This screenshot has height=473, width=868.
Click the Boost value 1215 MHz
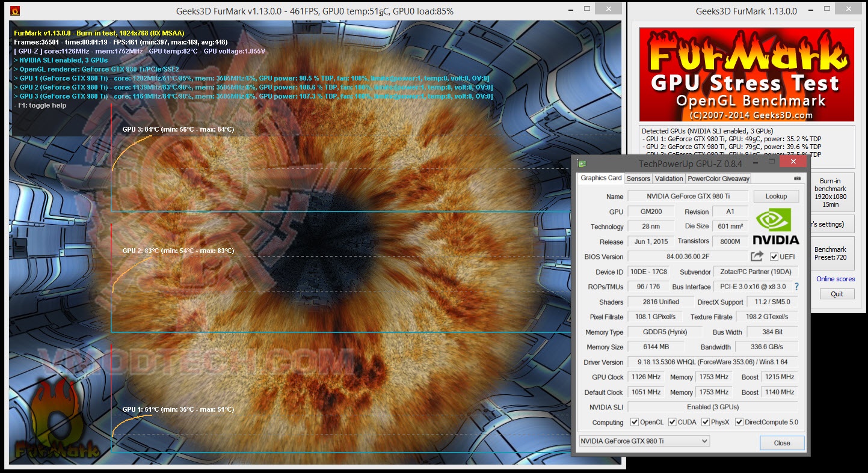point(779,377)
